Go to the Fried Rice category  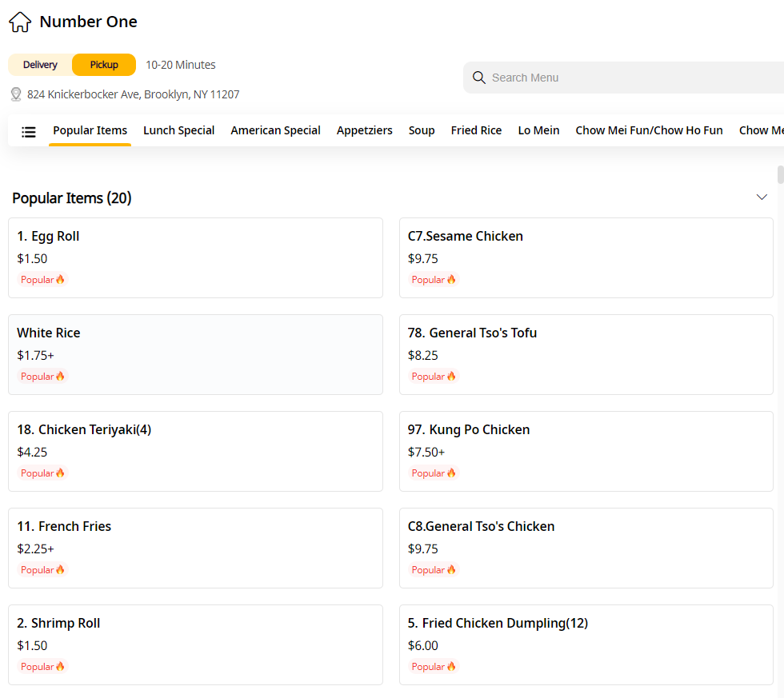click(x=476, y=130)
